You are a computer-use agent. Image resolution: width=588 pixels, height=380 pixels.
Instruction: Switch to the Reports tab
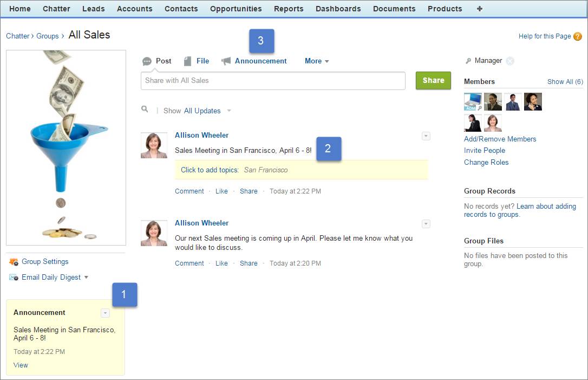(289, 9)
